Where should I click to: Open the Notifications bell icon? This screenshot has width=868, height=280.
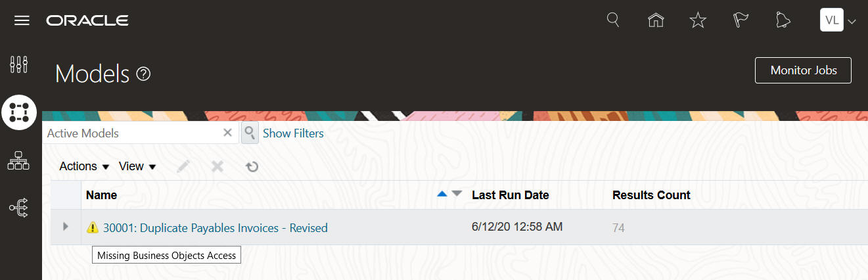coord(783,20)
